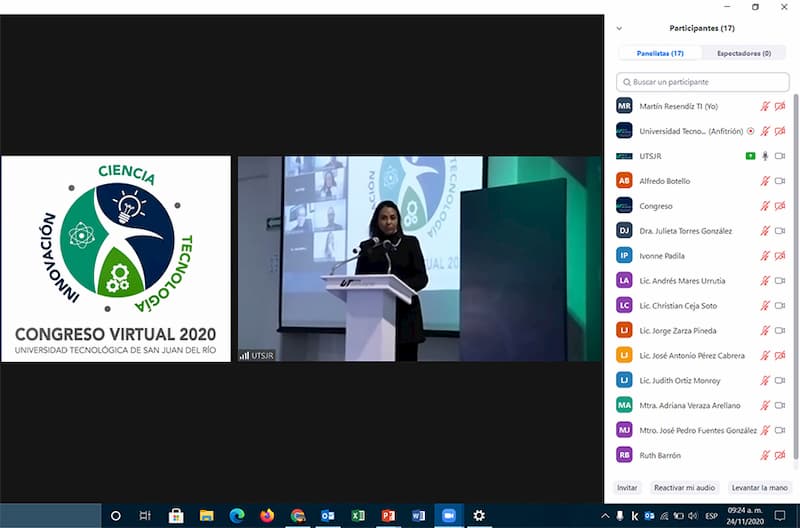Screen dimensions: 800x528
Task: Open the Windows notification center icon
Action: [x=780, y=515]
